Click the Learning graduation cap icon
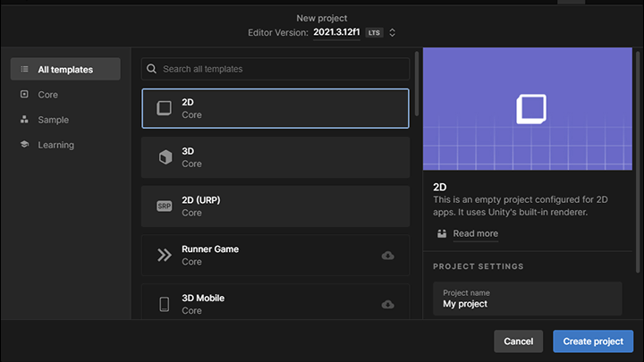The image size is (644, 362). [24, 144]
